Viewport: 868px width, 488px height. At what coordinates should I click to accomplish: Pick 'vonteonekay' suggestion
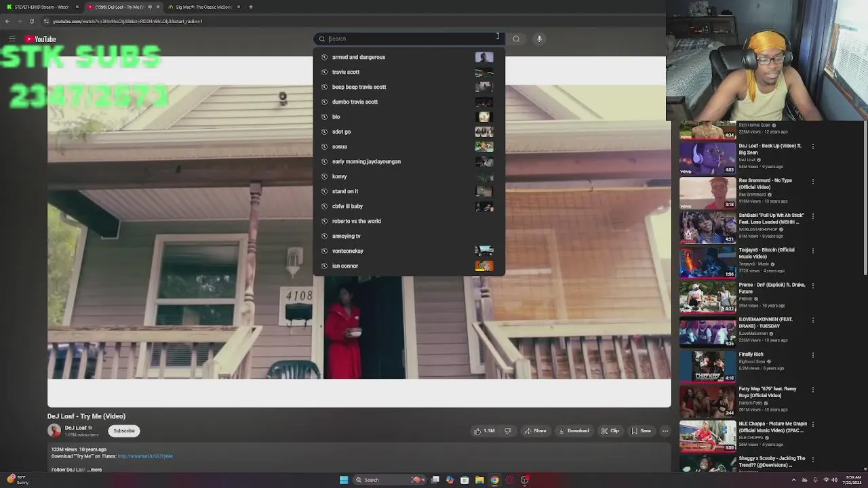(x=409, y=251)
